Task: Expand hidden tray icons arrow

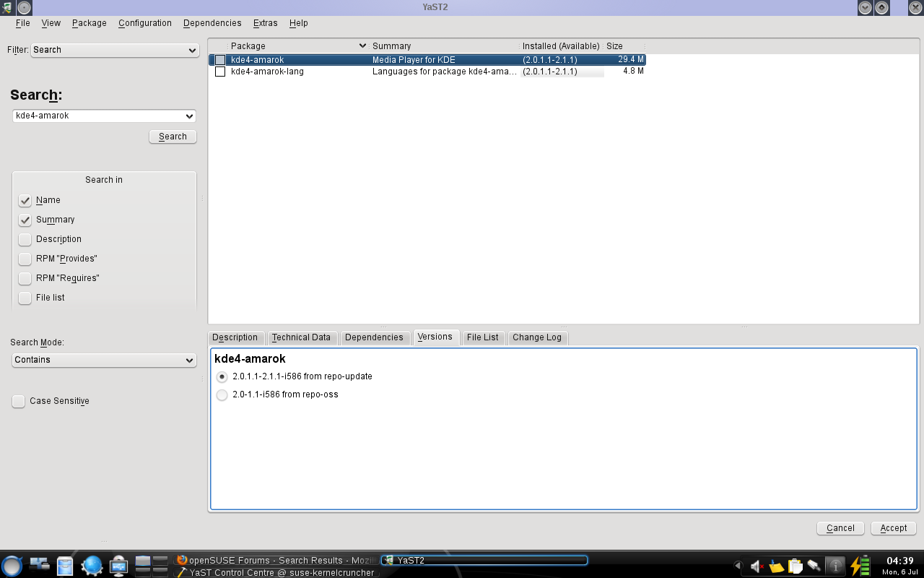Action: pyautogui.click(x=738, y=566)
